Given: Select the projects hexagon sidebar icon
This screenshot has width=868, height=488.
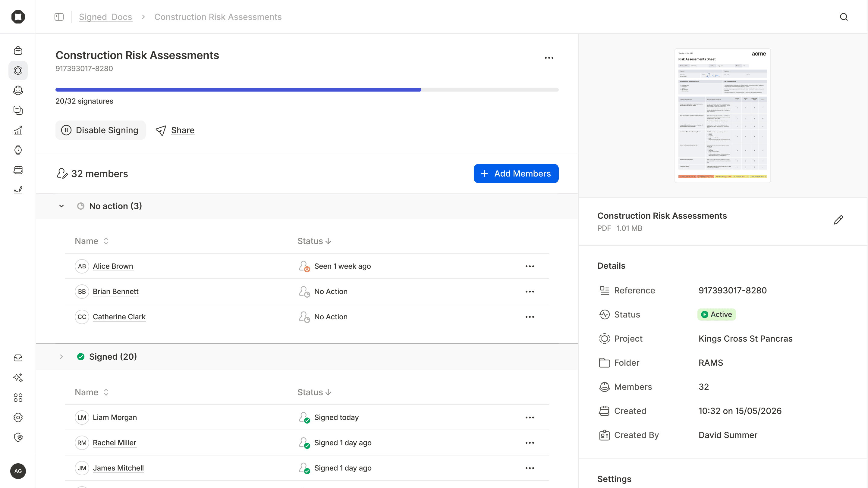Looking at the screenshot, I should [18, 70].
